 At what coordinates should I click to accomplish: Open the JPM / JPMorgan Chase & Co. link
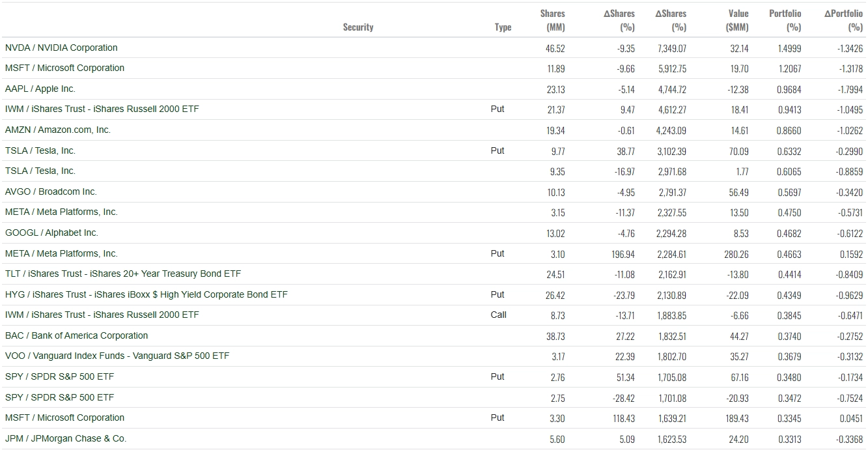66,438
